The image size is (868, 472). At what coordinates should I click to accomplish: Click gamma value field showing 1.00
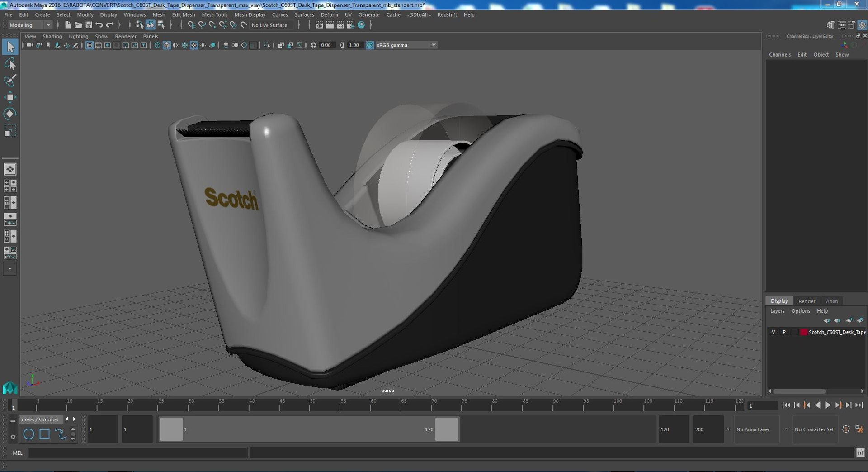(355, 45)
